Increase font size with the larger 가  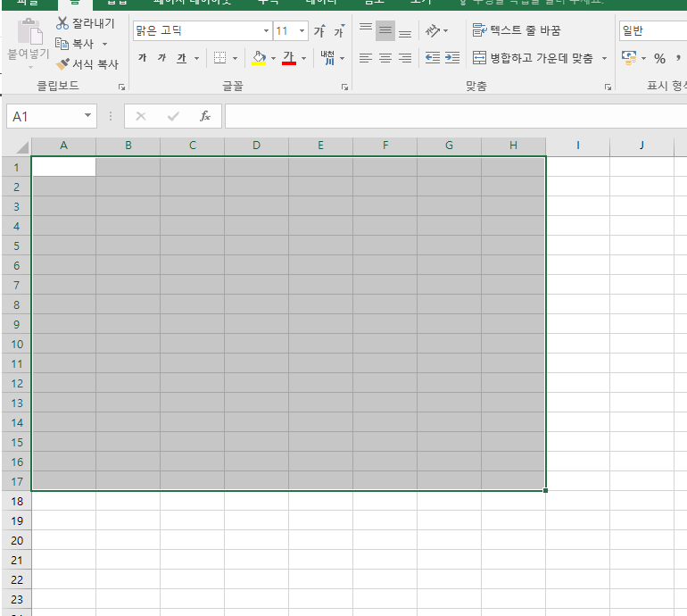(x=319, y=30)
